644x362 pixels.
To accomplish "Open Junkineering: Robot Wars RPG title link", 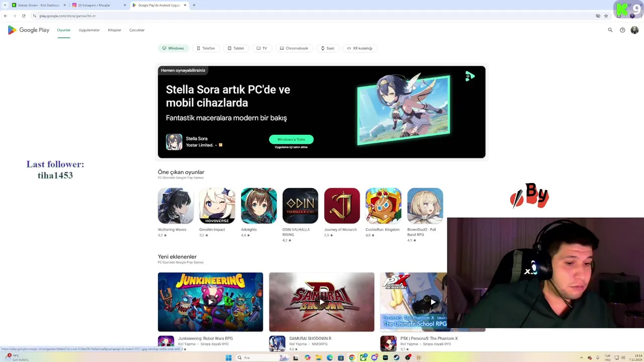I will coord(205,338).
